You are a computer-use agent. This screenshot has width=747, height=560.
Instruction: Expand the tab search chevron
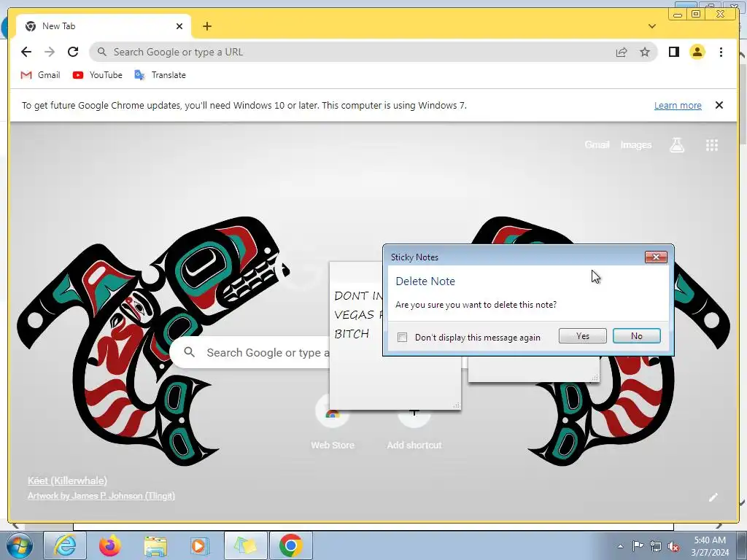652,26
